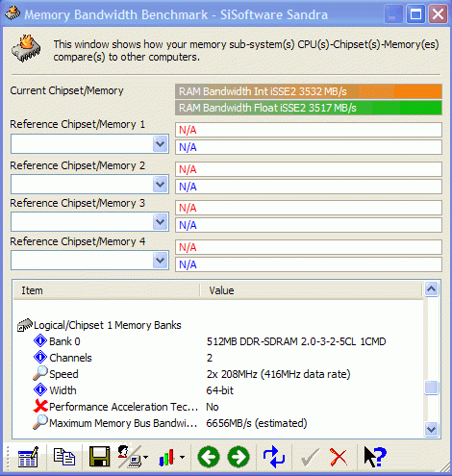Cancel with the red X toolbar icon
The height and width of the screenshot is (476, 452).
[339, 457]
